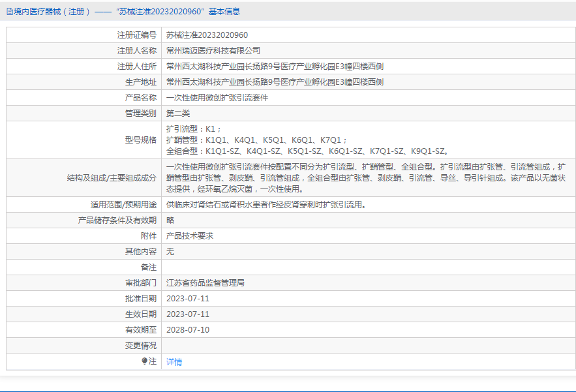The image size is (576, 392).
Task: Click intended use text 供临床对肾结石
Action: point(266,205)
